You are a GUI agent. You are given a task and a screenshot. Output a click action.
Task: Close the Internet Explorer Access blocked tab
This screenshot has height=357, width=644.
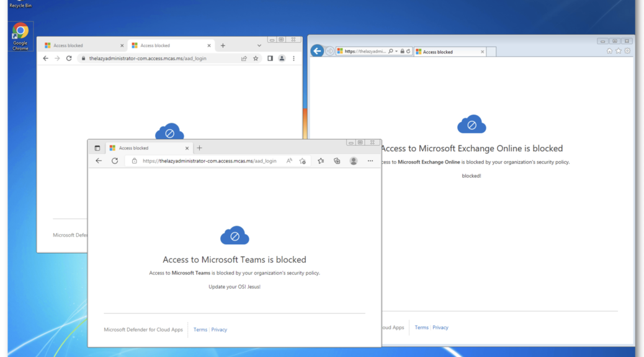(482, 51)
